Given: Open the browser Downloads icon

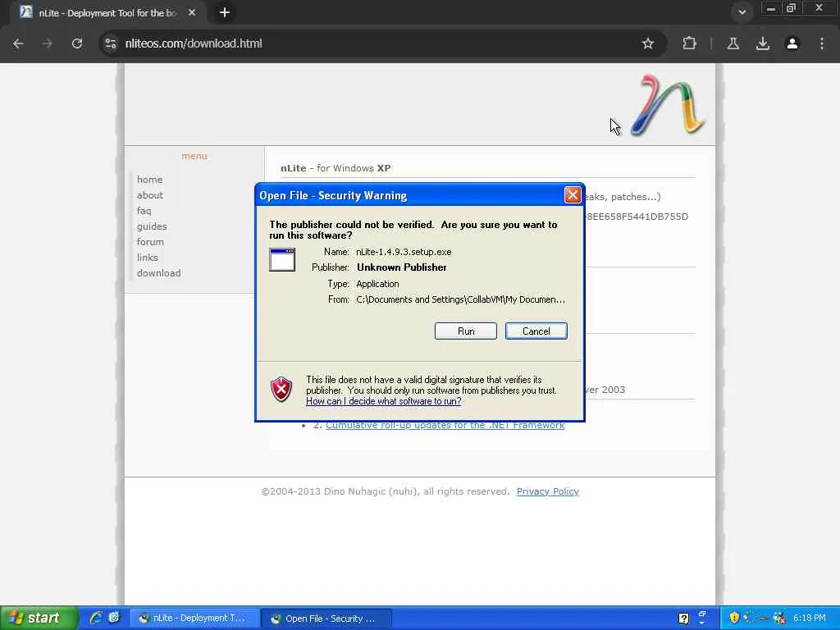Looking at the screenshot, I should click(x=763, y=43).
